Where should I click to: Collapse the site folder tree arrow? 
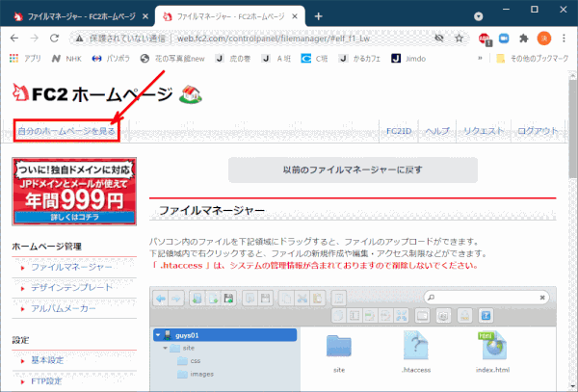click(165, 348)
